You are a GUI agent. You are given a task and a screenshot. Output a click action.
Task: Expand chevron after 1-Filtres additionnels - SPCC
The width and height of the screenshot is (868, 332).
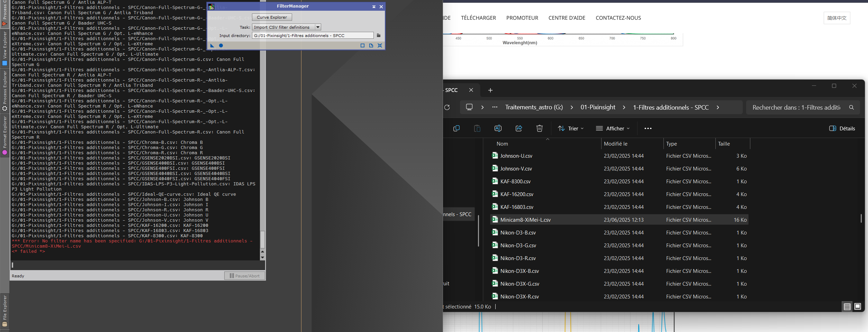[x=718, y=107]
